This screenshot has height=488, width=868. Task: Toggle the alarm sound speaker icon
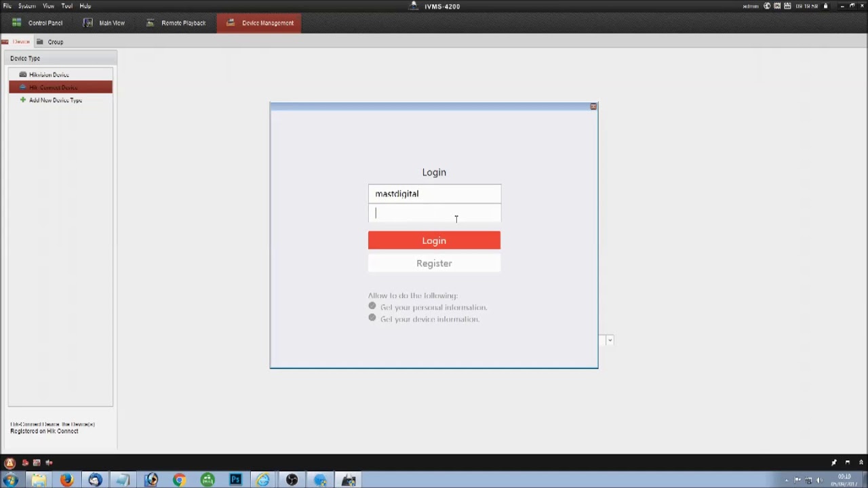tap(49, 463)
